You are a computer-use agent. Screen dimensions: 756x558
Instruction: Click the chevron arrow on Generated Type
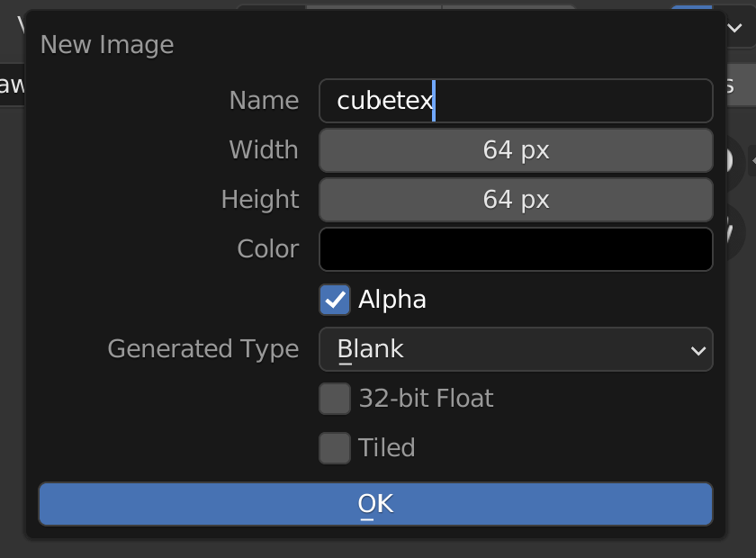click(697, 350)
